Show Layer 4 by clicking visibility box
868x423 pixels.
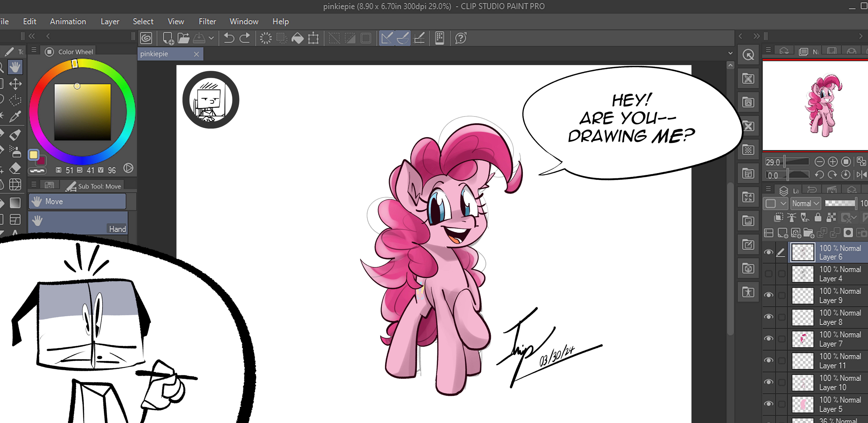click(769, 274)
